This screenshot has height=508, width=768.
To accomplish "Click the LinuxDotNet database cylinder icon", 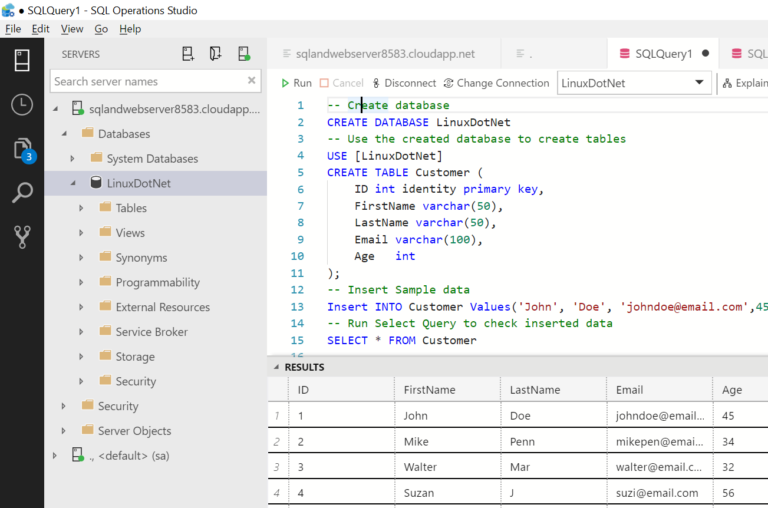I will 96,183.
